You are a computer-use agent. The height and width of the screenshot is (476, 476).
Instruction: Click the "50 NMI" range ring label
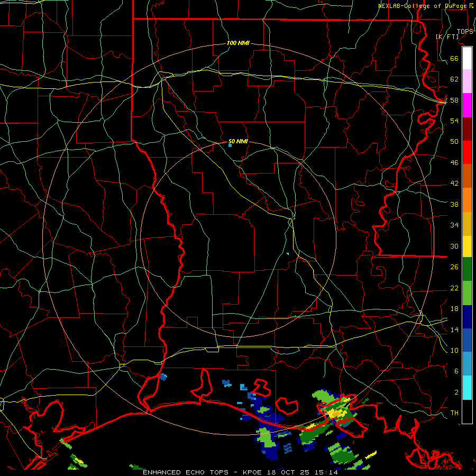238,141
